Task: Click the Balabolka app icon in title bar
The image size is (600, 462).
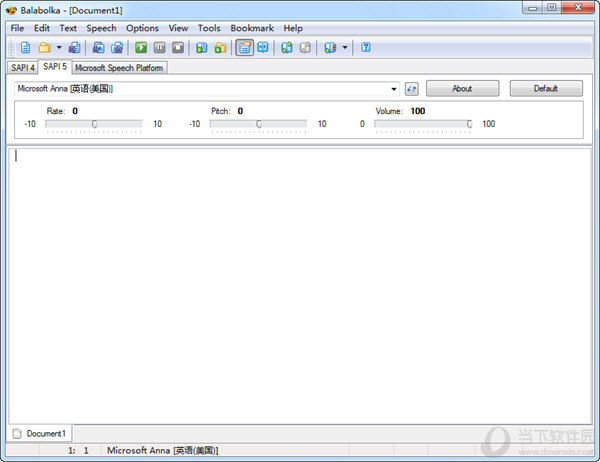Action: click(x=11, y=10)
